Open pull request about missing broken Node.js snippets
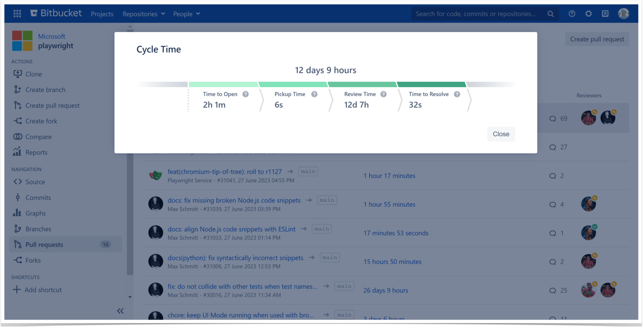644x328 pixels. [x=234, y=200]
